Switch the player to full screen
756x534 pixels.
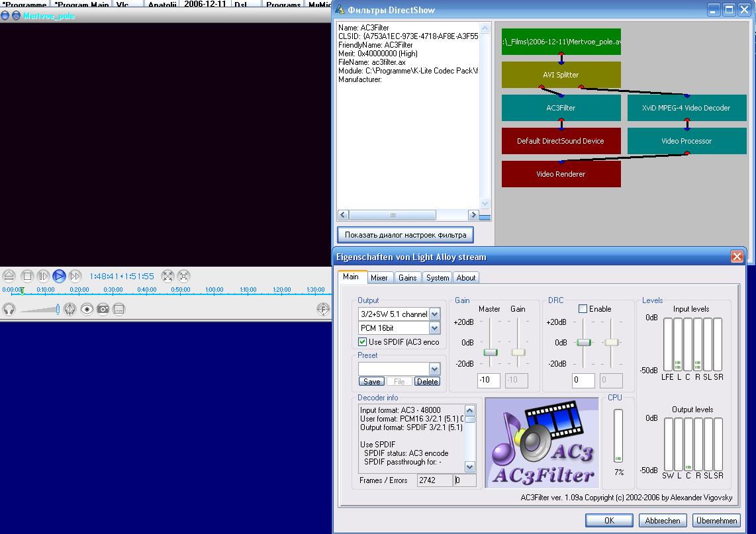(x=167, y=276)
